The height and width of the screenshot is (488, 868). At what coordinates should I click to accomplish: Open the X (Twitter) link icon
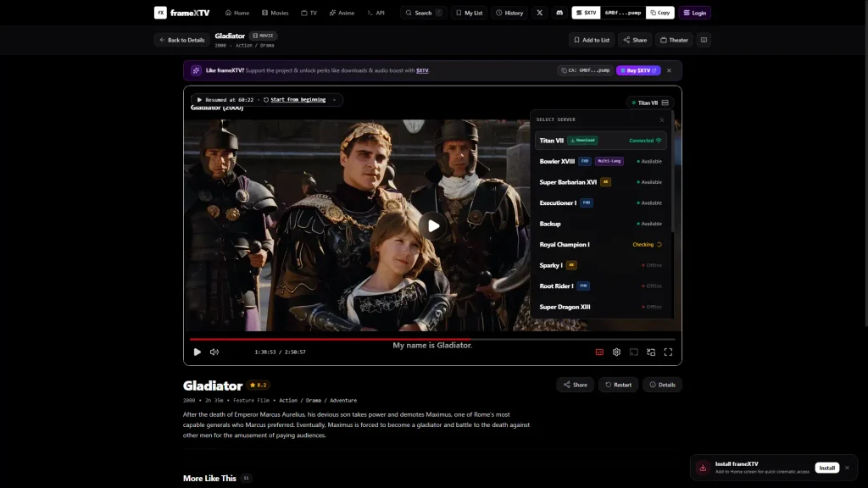[x=540, y=13]
